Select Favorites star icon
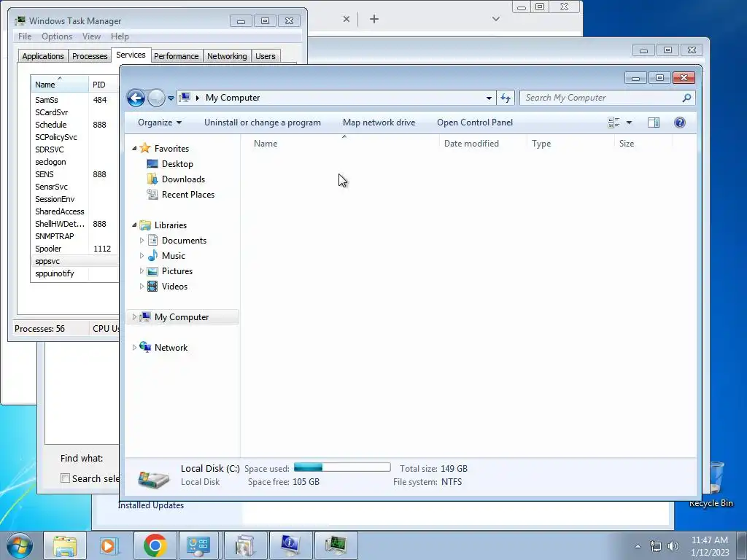The height and width of the screenshot is (560, 747). [145, 148]
